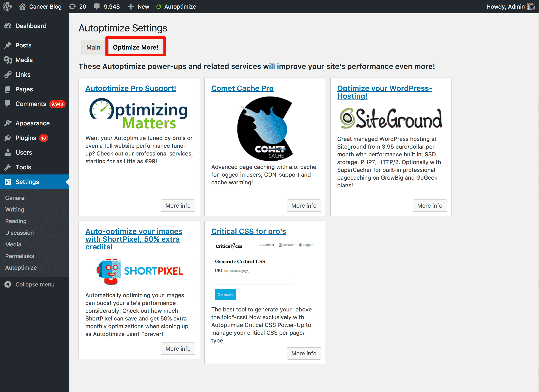The height and width of the screenshot is (392, 539).
Task: Open Critical CSS for pro's link
Action: click(249, 231)
